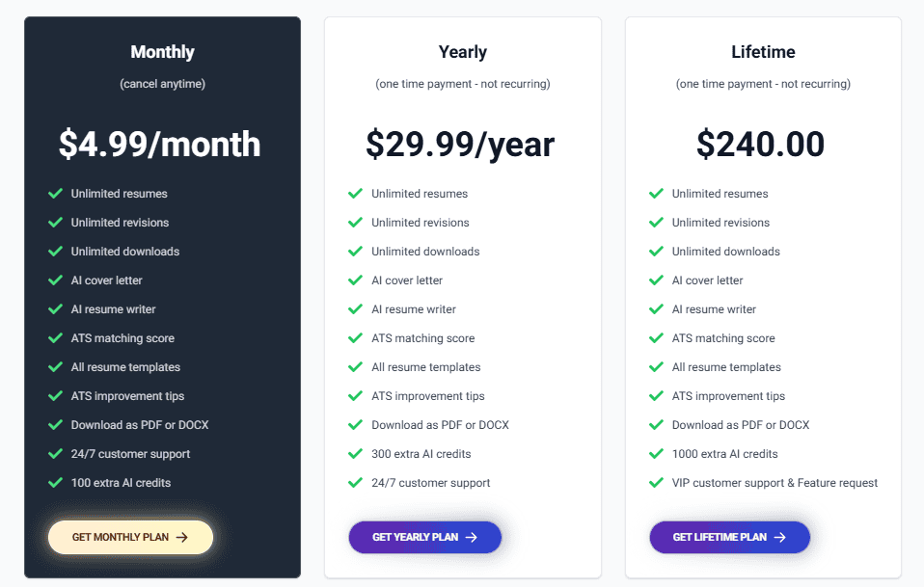Click the checkmark beside 1000 extra AI credits
Viewport: 924px width, 587px height.
tap(657, 453)
